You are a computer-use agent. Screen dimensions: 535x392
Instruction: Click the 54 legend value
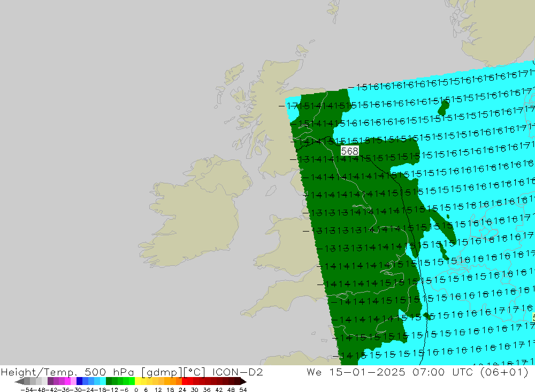243,390
